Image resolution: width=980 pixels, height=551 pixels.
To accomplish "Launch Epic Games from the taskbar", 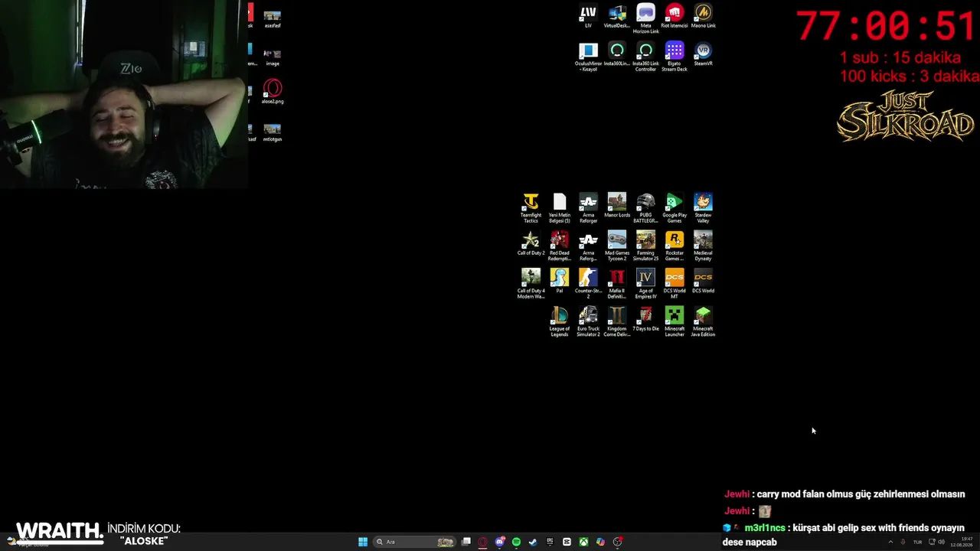I will point(550,542).
